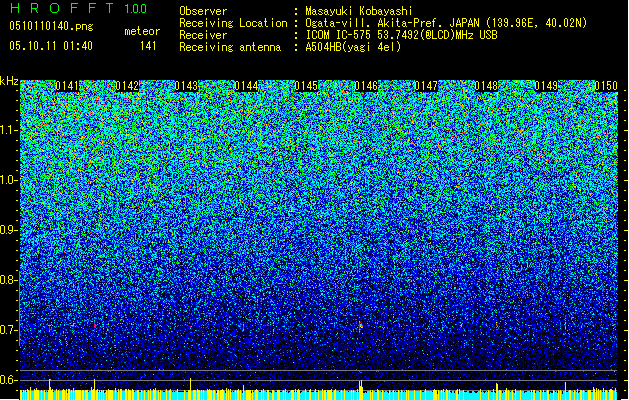The image size is (629, 400).
Task: Click the 0.9 kHz axis tick label
Action: pos(8,230)
